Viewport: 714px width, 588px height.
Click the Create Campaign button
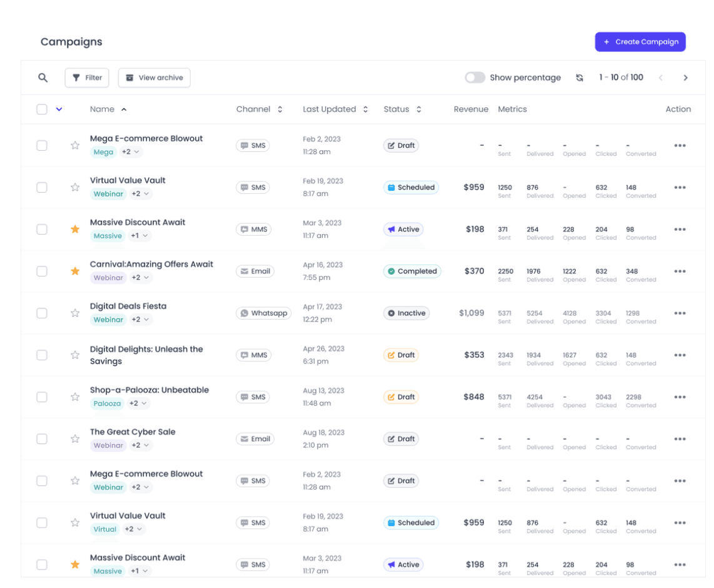640,42
